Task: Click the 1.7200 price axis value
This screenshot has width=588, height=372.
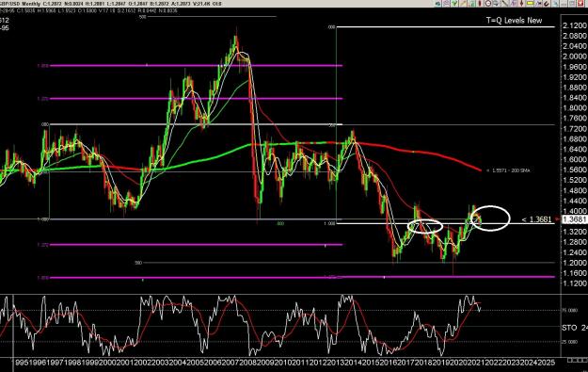Action: coord(575,129)
